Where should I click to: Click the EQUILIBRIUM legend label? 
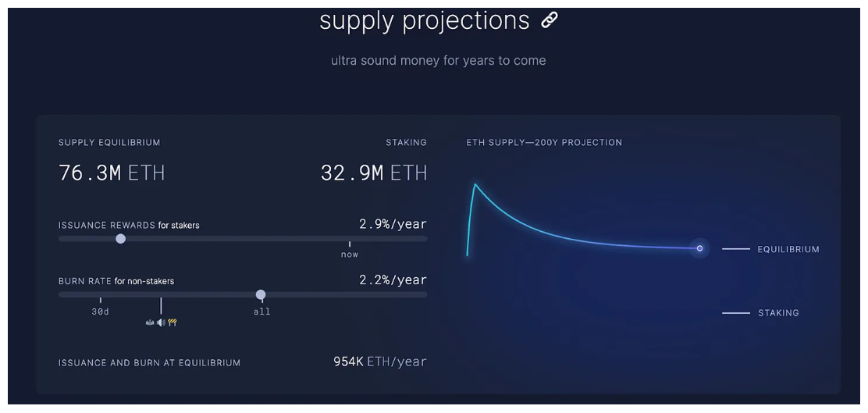[788, 250]
